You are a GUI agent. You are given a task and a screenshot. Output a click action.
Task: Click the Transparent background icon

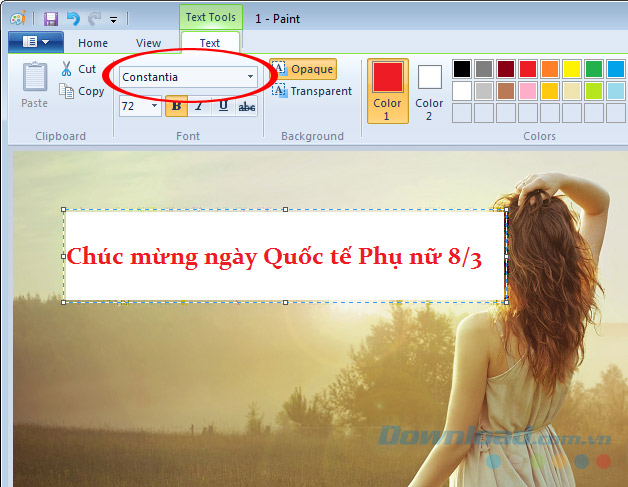[x=279, y=90]
